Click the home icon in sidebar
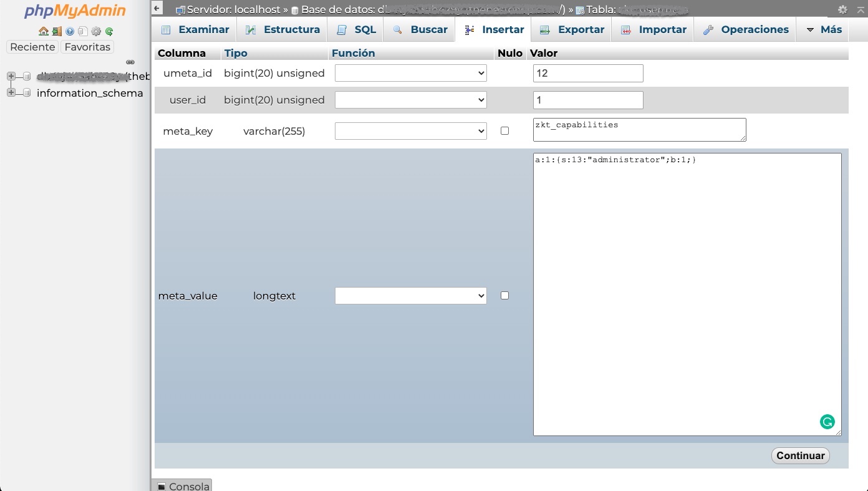The height and width of the screenshot is (491, 868). point(43,31)
